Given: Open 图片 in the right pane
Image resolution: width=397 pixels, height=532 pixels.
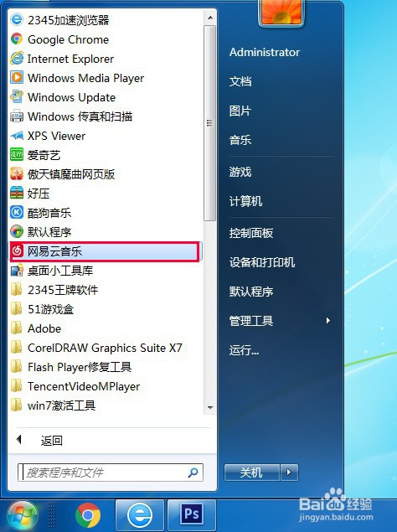Looking at the screenshot, I should 240,111.
